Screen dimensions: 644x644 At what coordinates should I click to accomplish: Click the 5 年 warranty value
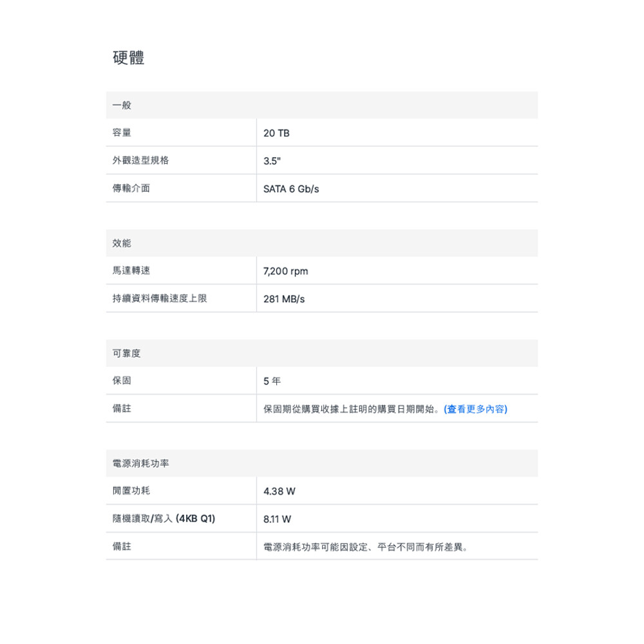[x=272, y=381]
